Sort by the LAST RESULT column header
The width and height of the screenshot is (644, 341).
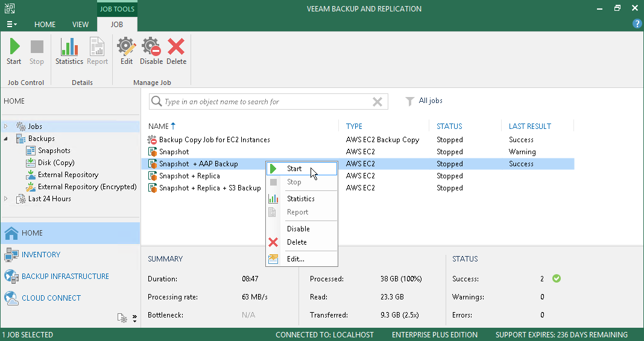click(530, 127)
